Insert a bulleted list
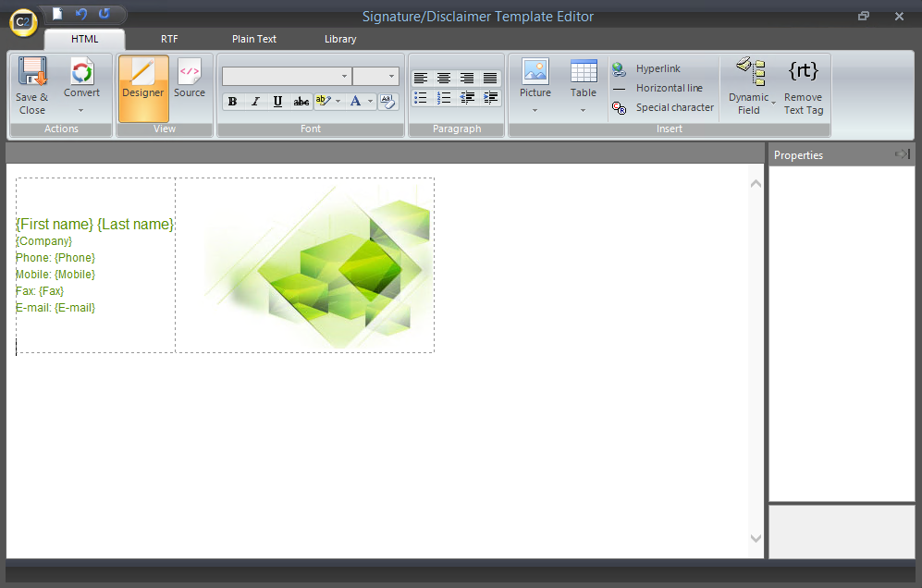Viewport: 922px width, 588px height. coord(421,98)
